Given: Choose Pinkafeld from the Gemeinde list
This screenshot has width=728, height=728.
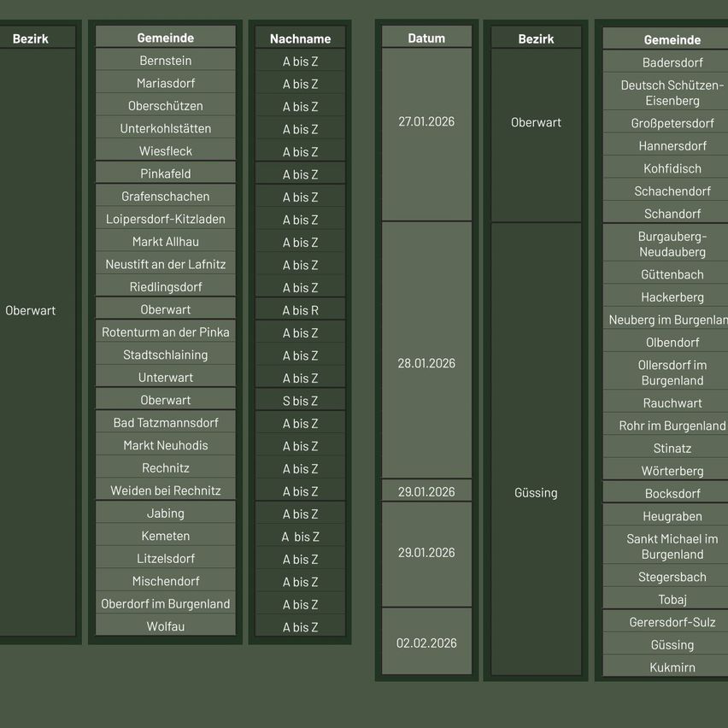Looking at the screenshot, I should [x=165, y=173].
